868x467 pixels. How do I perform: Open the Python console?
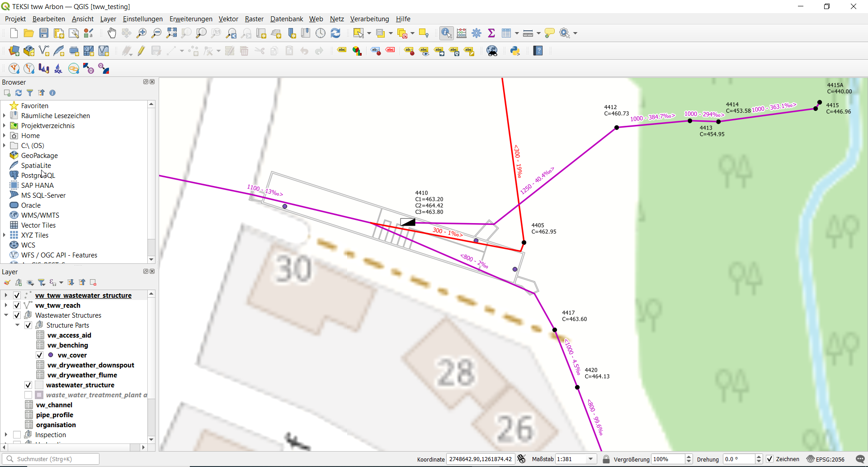point(515,51)
